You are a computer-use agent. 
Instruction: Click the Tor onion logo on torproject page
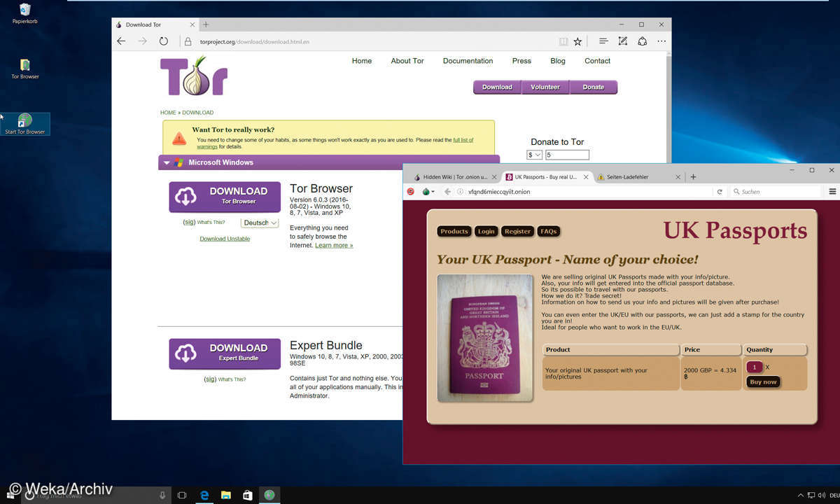(194, 76)
